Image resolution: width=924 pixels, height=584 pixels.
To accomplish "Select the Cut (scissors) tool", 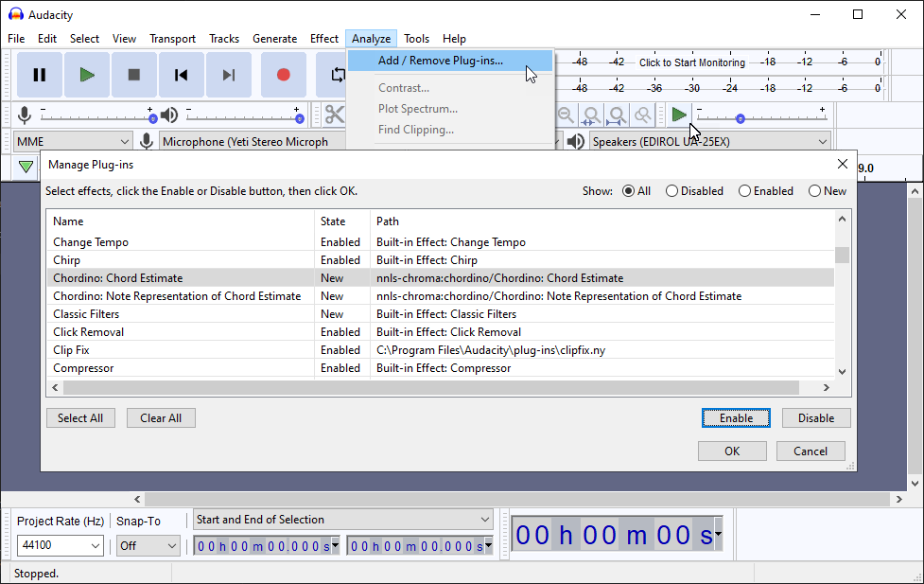I will click(x=333, y=114).
